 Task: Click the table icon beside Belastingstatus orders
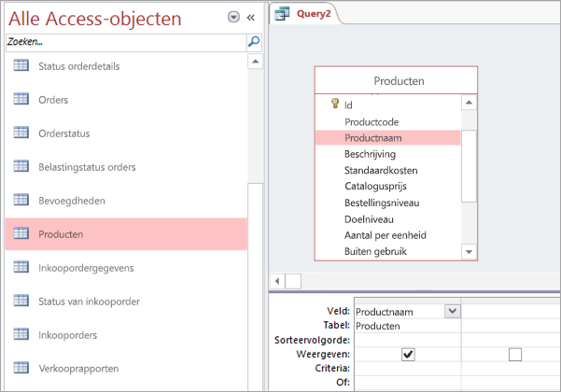21,166
